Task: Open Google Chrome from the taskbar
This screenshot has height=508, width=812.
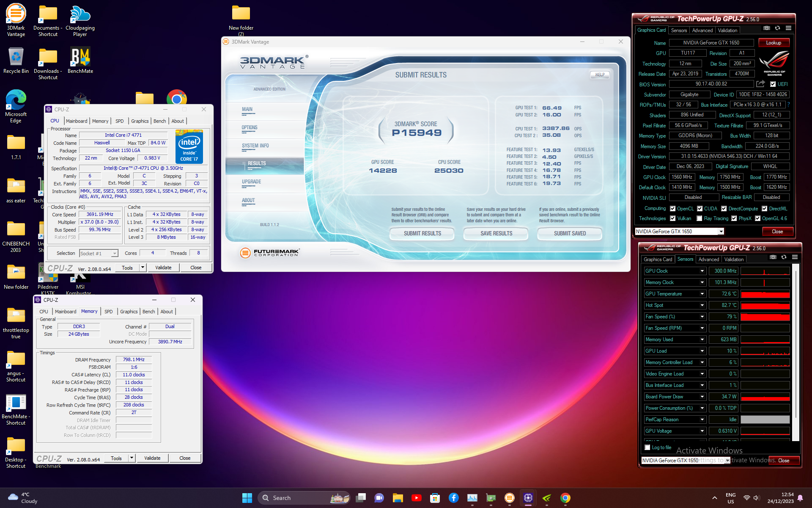Action: tap(565, 498)
